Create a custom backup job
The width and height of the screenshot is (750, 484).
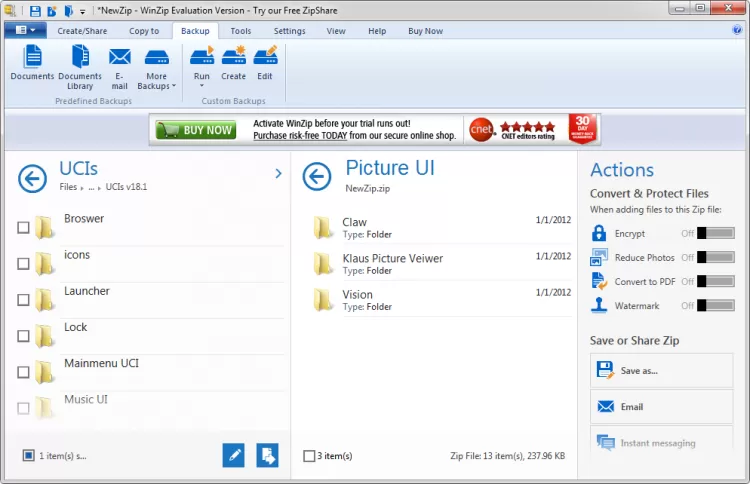pos(233,63)
